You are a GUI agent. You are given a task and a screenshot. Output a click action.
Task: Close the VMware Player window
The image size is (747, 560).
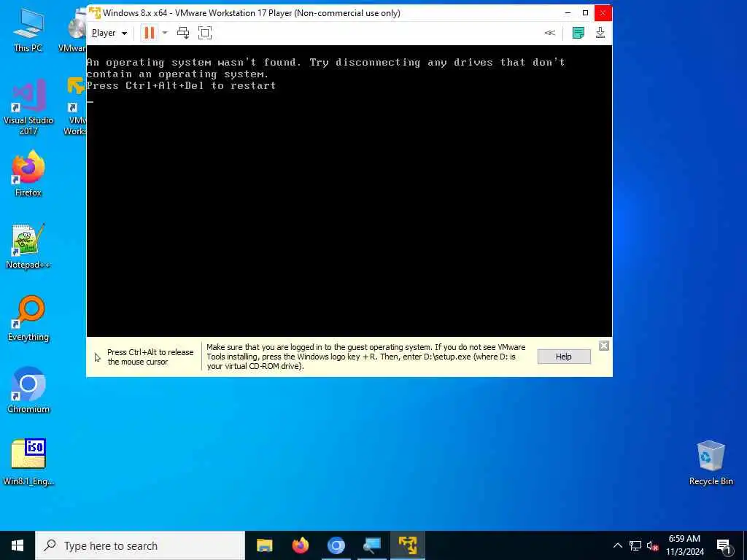tap(603, 13)
